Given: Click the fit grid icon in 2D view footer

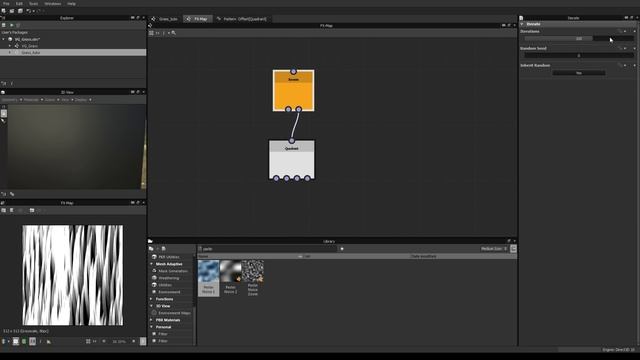Looking at the screenshot, I should tap(88, 341).
